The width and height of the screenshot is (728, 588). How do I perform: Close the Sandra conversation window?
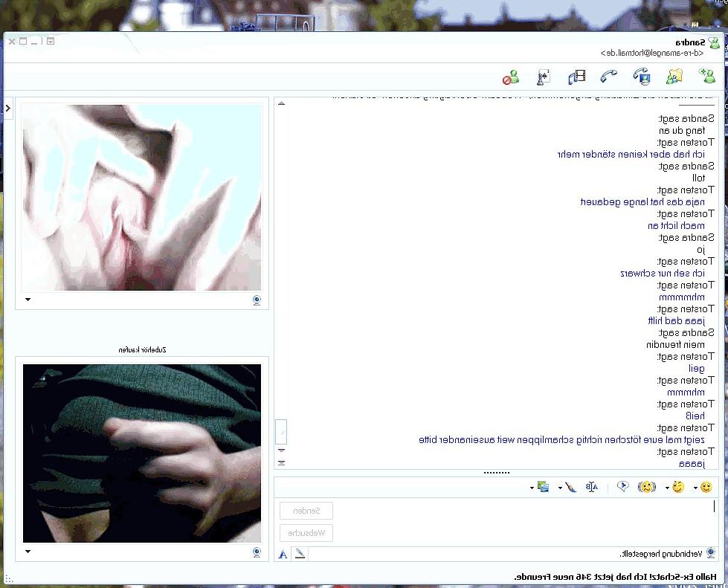point(12,42)
